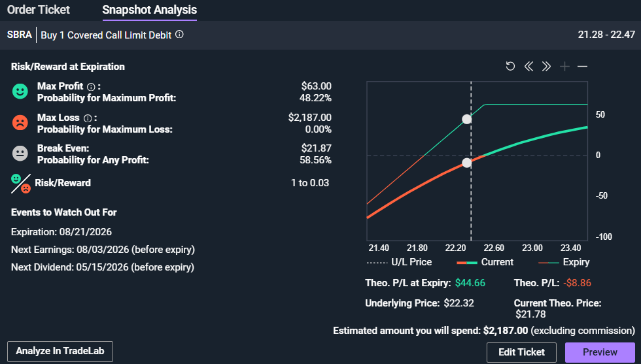This screenshot has height=364, width=641.
Task: Click the probability value 58.56%
Action: 315,160
